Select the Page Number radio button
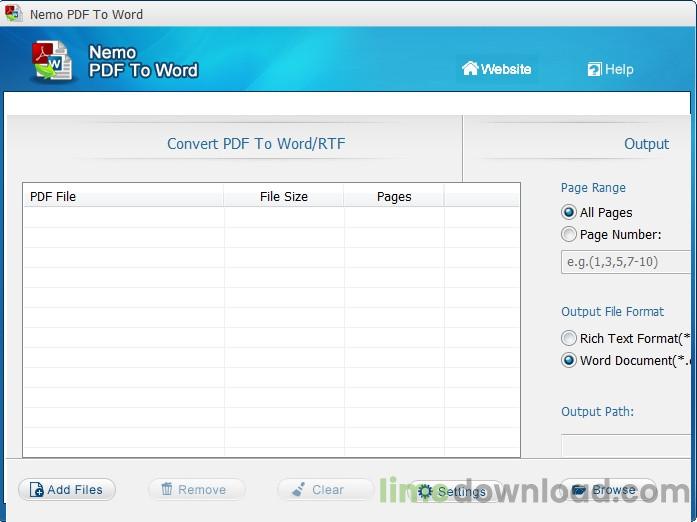 569,234
